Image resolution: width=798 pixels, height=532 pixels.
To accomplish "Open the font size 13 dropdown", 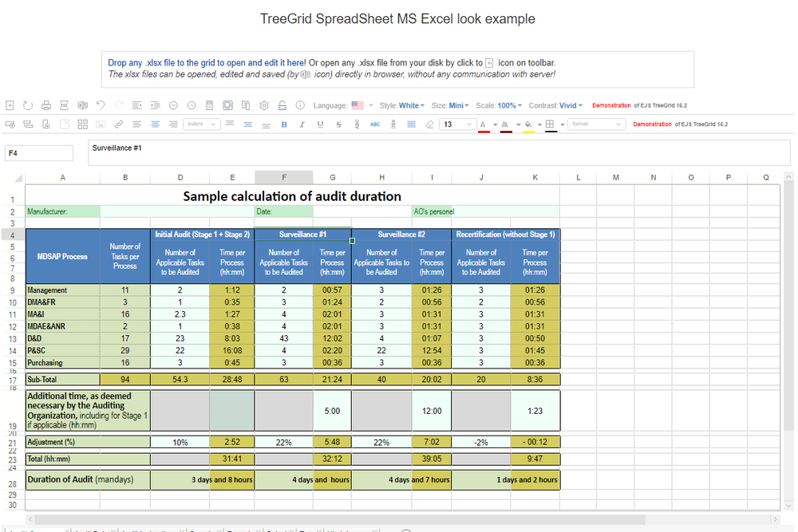I will click(457, 124).
